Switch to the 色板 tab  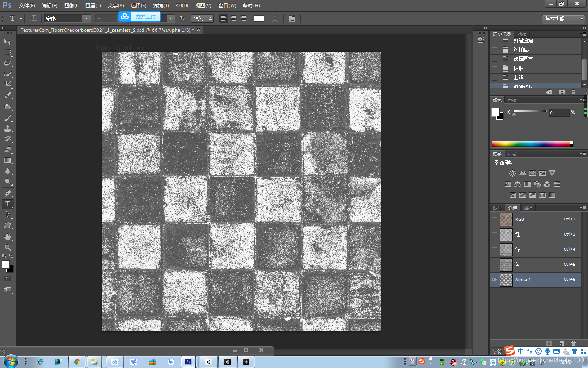(512, 100)
